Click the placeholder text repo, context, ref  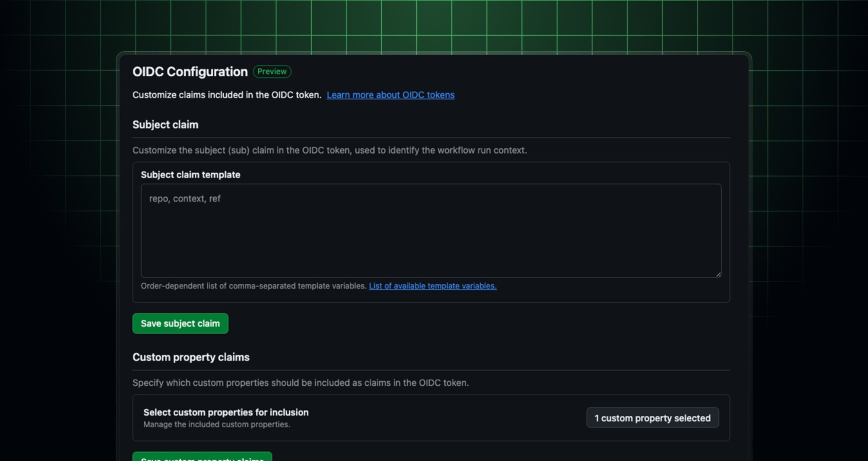185,199
